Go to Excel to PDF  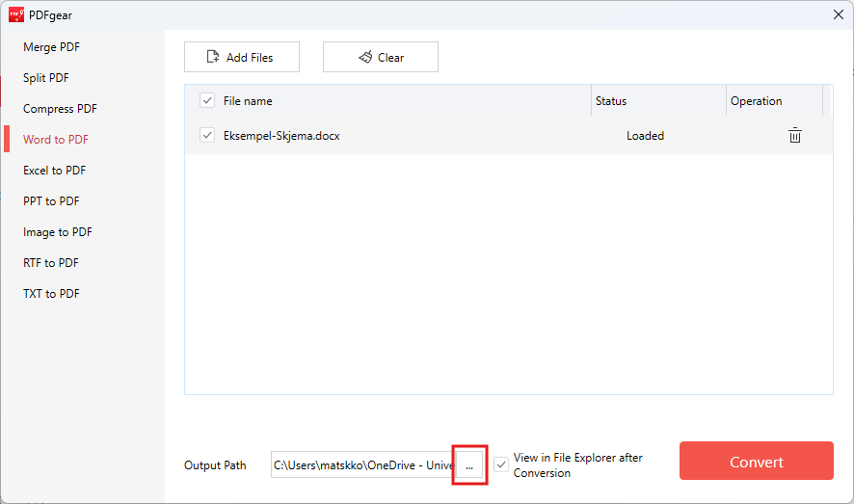(55, 171)
